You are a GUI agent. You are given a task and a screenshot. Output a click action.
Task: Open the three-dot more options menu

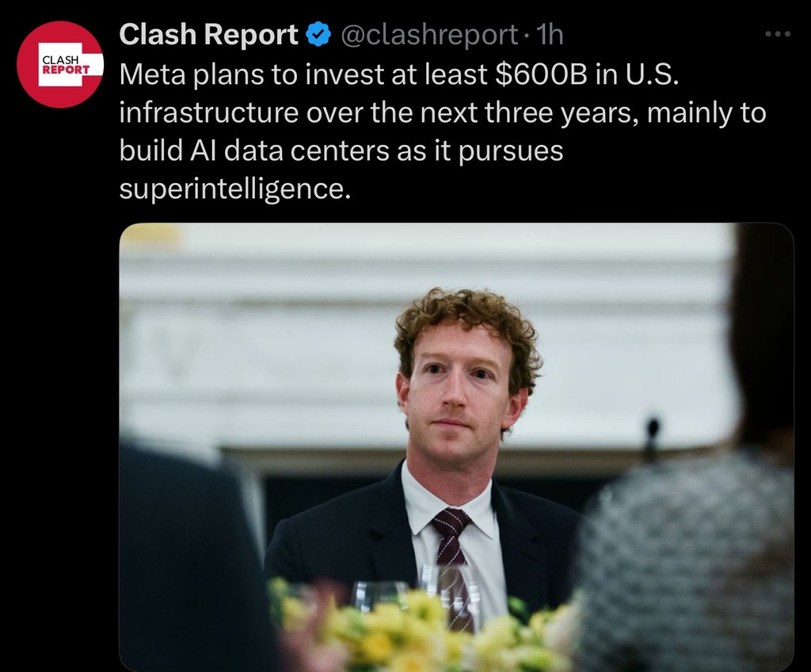(778, 34)
